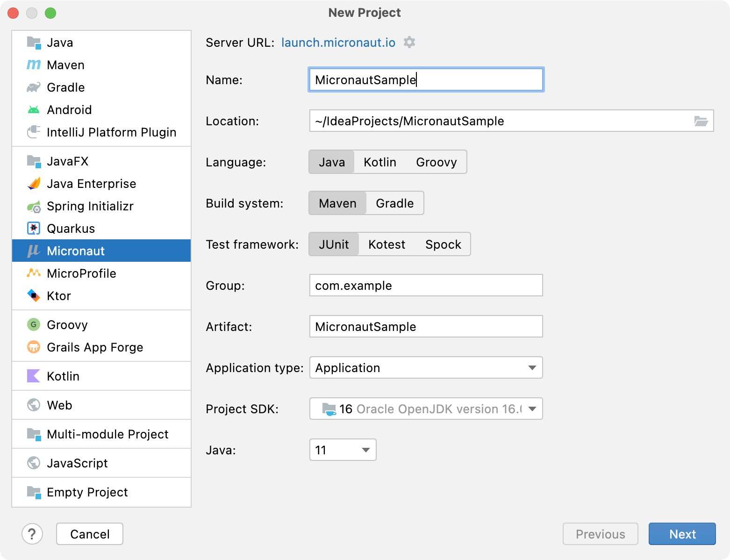Click the Gradle elephant icon

tap(34, 87)
